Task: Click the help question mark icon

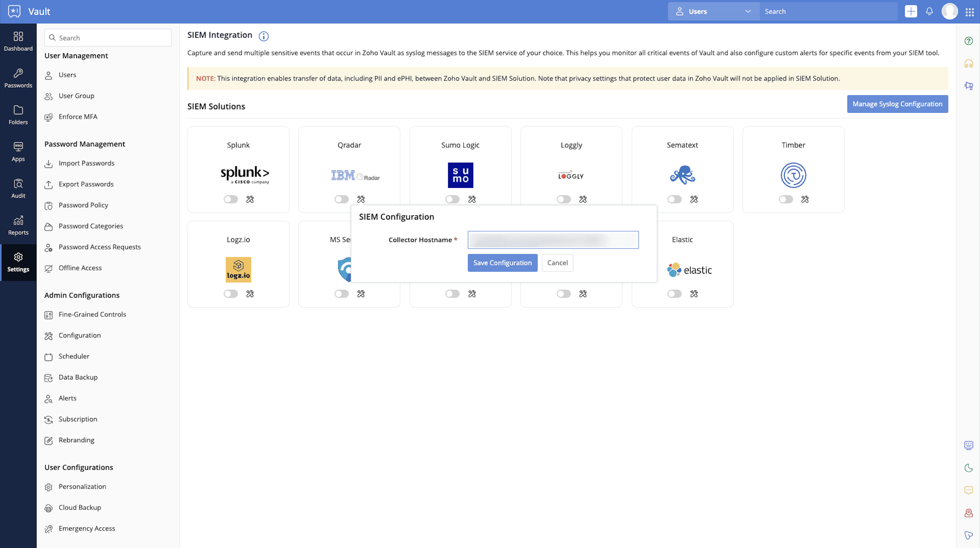Action: click(968, 41)
